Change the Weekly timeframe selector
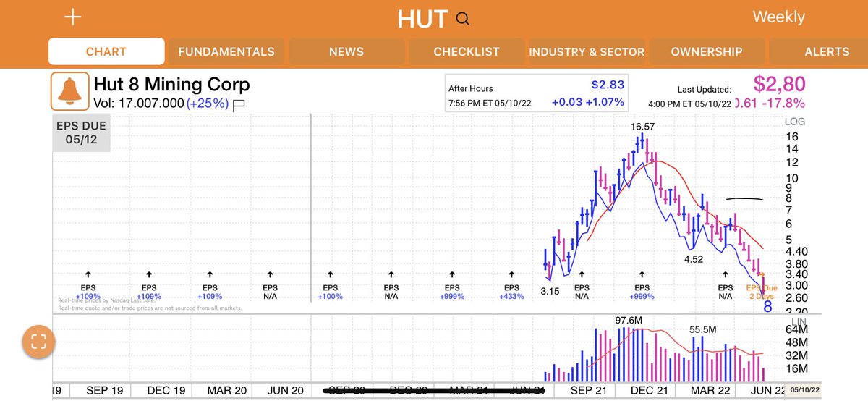The image size is (868, 401). coord(778,17)
